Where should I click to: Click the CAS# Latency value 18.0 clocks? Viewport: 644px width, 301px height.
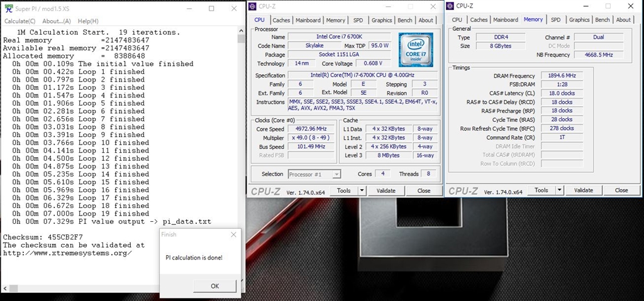pyautogui.click(x=562, y=93)
